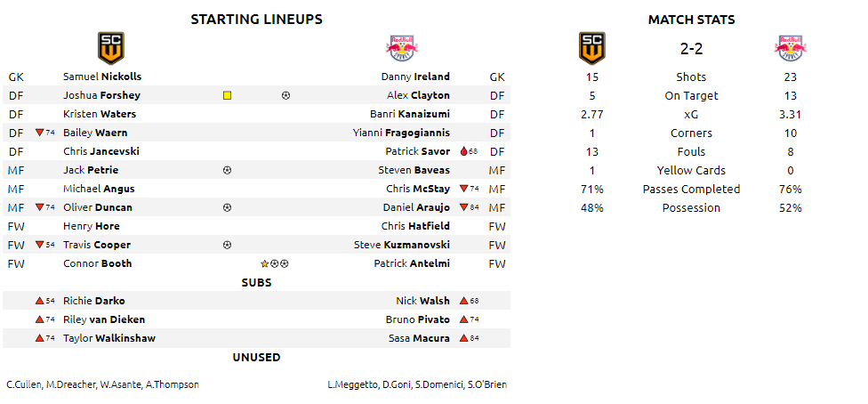Click Daniel Araujo's substitution arrow at 84
The width and height of the screenshot is (868, 404).
[464, 208]
